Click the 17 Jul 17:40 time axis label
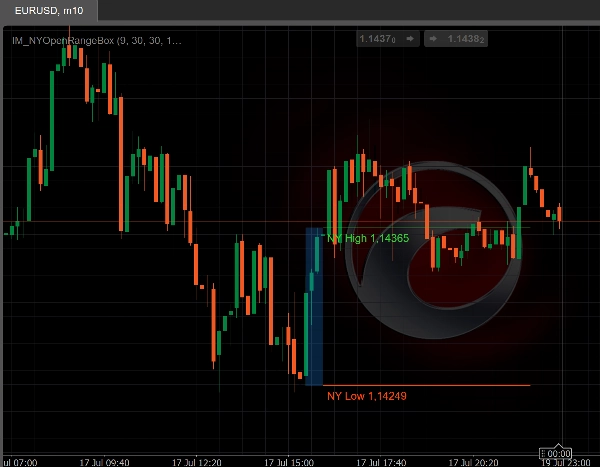The width and height of the screenshot is (600, 467). tap(381, 462)
